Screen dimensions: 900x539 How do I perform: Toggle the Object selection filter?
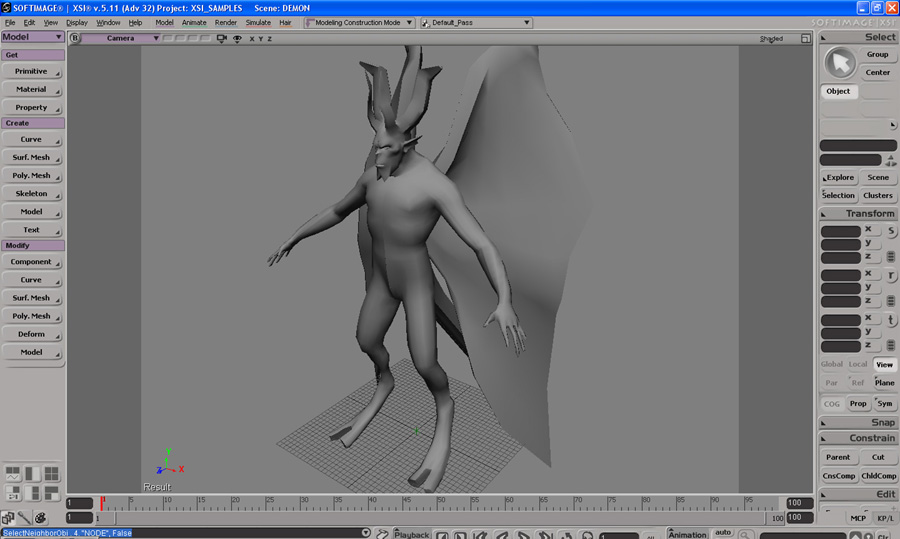pyautogui.click(x=839, y=91)
